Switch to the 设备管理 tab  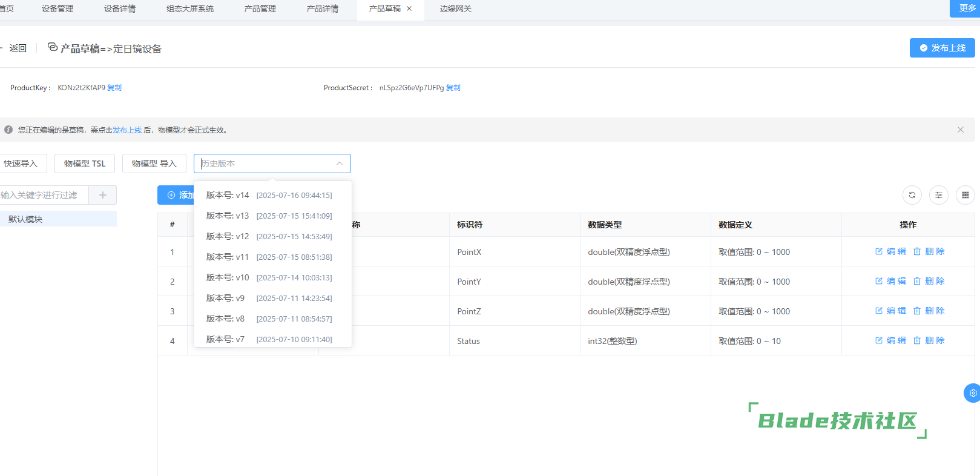pos(58,8)
